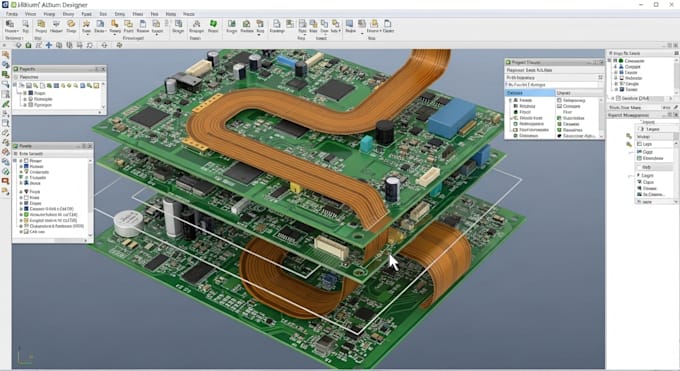Click the upper olive tool icon in right panel

click(x=629, y=136)
